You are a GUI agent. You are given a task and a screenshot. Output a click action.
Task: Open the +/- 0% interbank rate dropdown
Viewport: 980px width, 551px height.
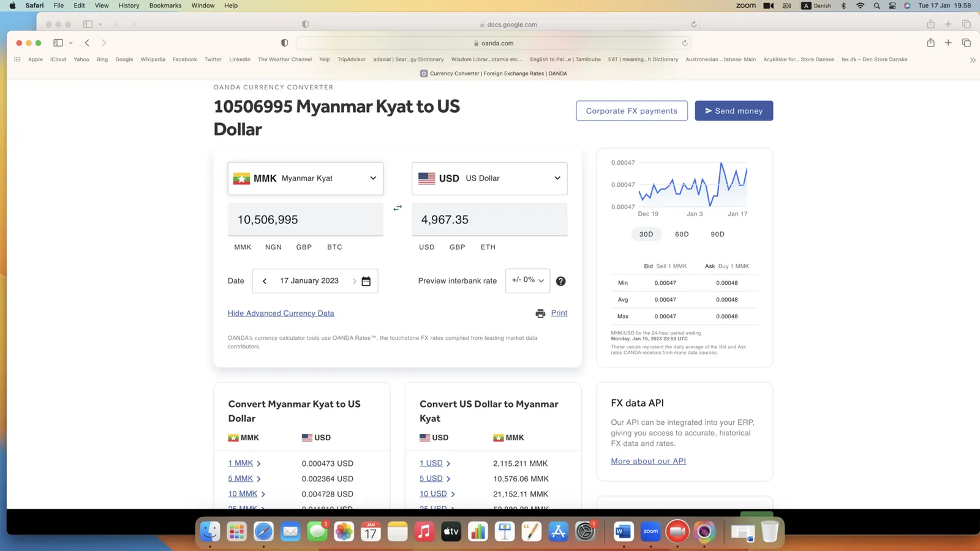pos(527,280)
